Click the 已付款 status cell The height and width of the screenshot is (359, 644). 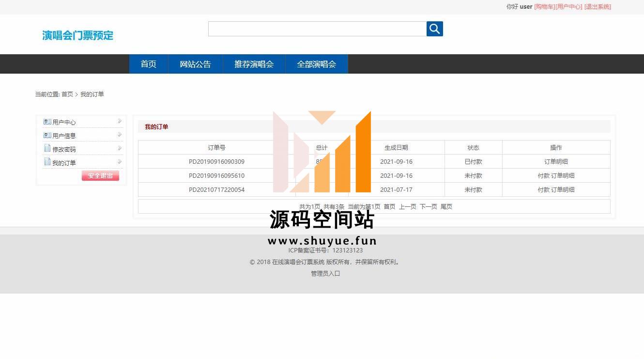[x=473, y=162]
